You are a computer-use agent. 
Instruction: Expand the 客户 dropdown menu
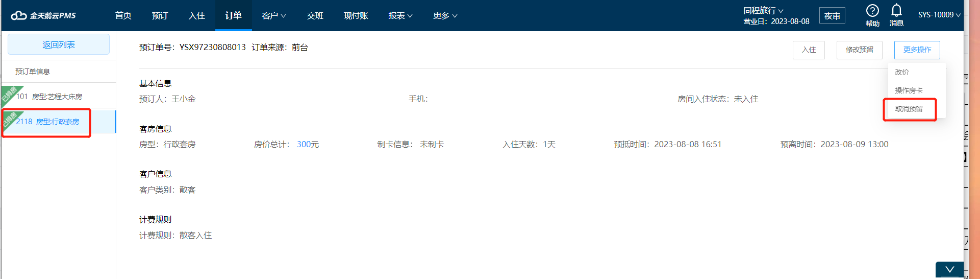[x=274, y=15]
